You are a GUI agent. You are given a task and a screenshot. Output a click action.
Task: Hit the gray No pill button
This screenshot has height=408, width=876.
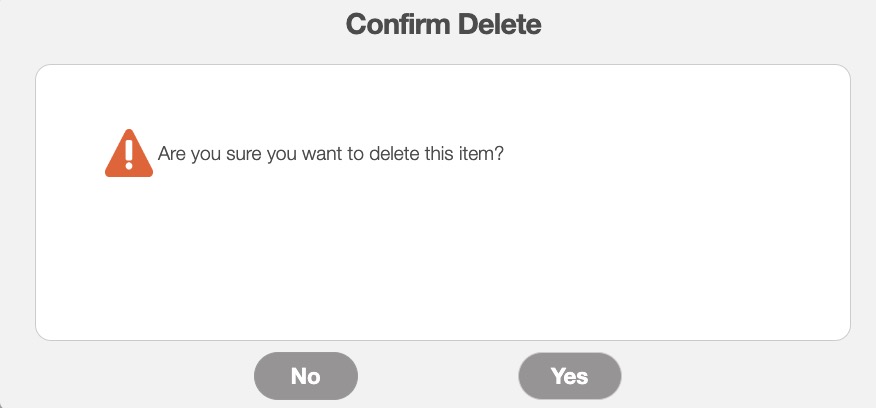click(x=305, y=376)
